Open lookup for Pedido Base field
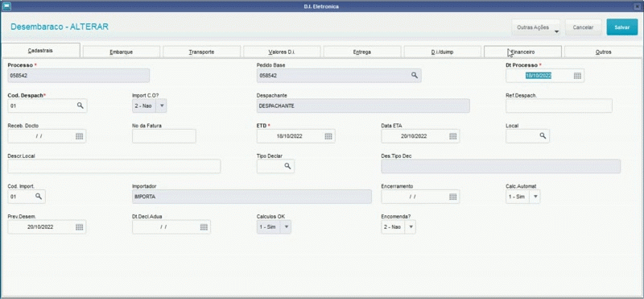The height and width of the screenshot is (299, 644). point(415,75)
